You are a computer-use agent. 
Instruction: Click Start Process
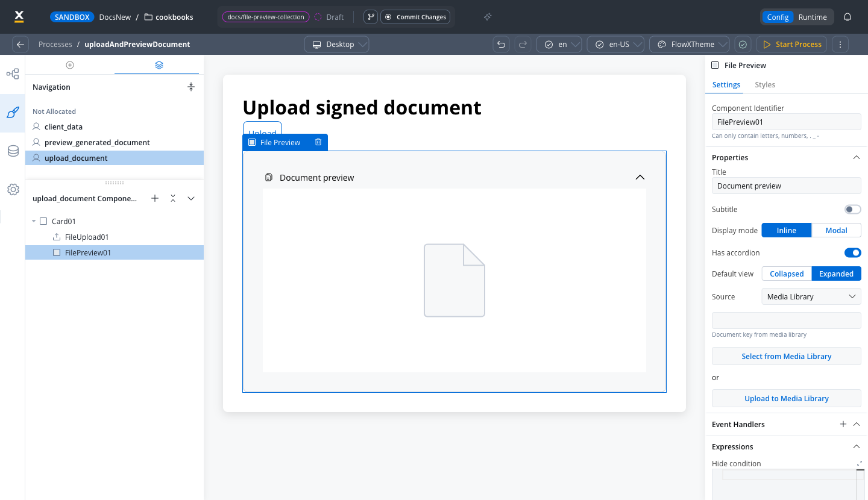793,44
